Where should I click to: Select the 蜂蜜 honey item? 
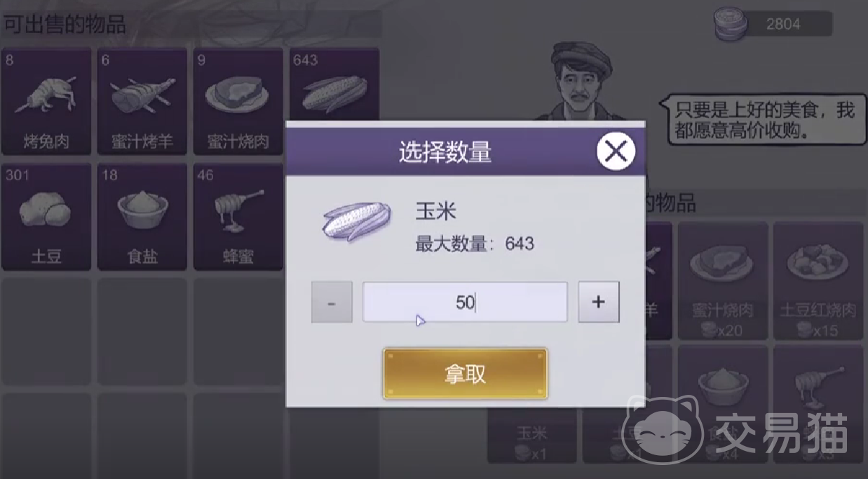tap(238, 217)
